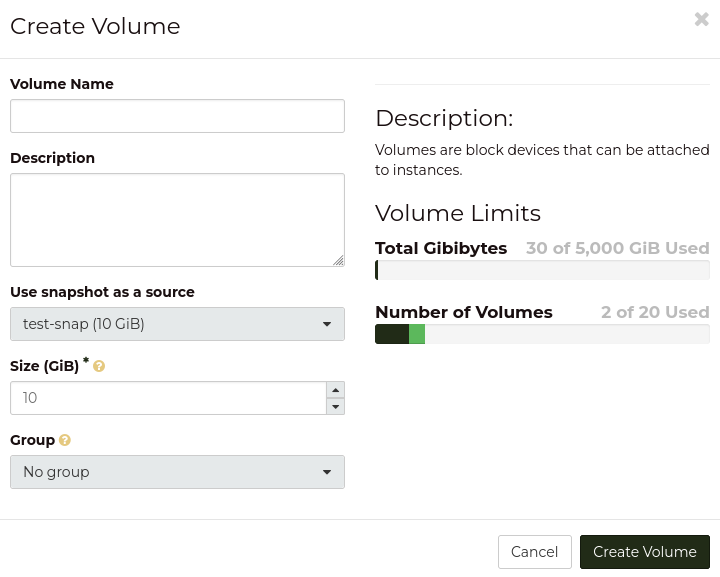Click the Group field label
The width and height of the screenshot is (720, 577).
tap(32, 440)
